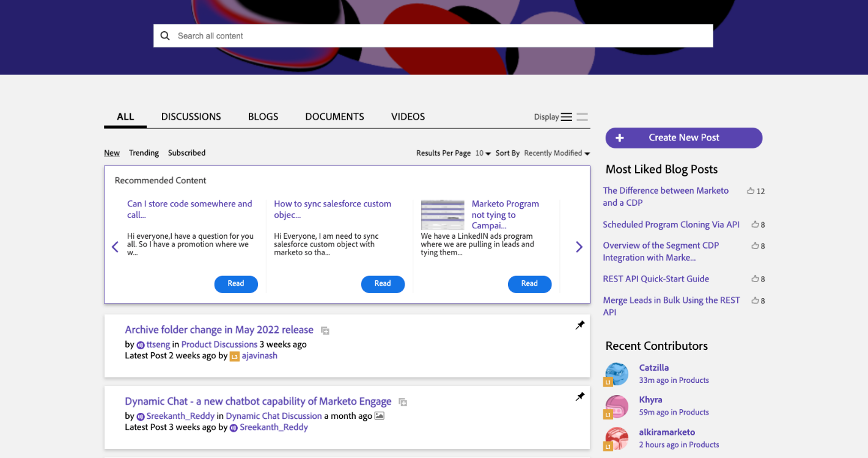Image resolution: width=868 pixels, height=458 pixels.
Task: Show Trending posts filter
Action: click(x=144, y=153)
